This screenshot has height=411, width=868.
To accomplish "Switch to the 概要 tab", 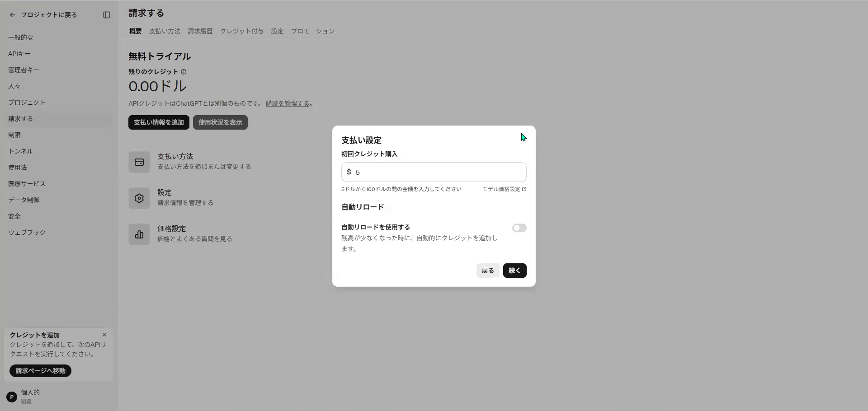I will pos(135,31).
